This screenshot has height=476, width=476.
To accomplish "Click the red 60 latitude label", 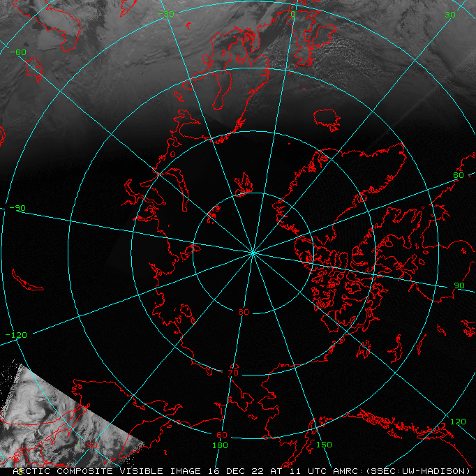I will pos(222,435).
